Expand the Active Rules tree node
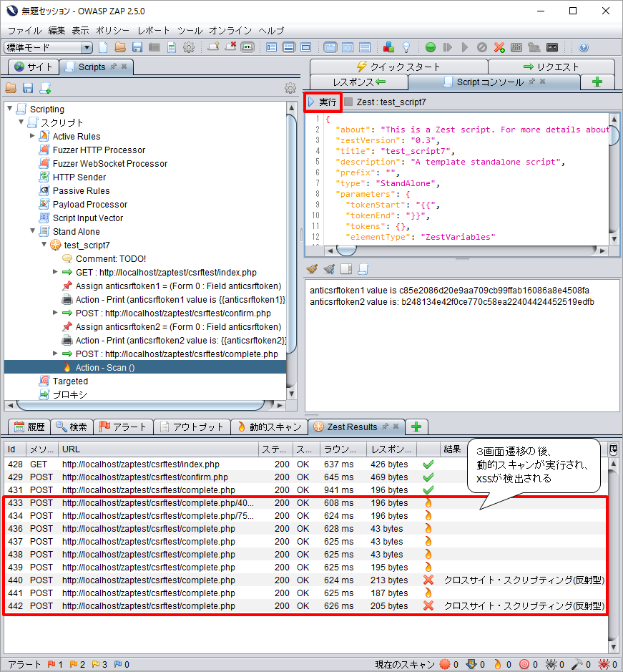The image size is (623, 672). [32, 136]
